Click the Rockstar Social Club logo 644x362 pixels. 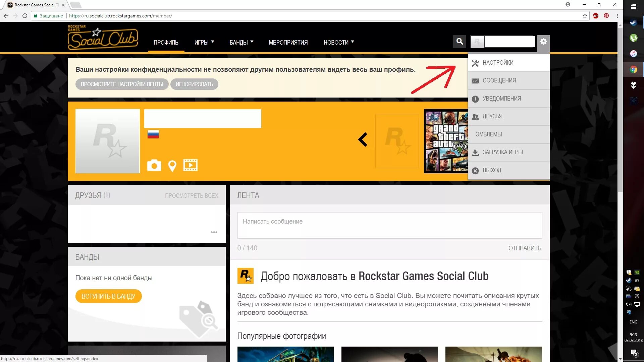(103, 38)
